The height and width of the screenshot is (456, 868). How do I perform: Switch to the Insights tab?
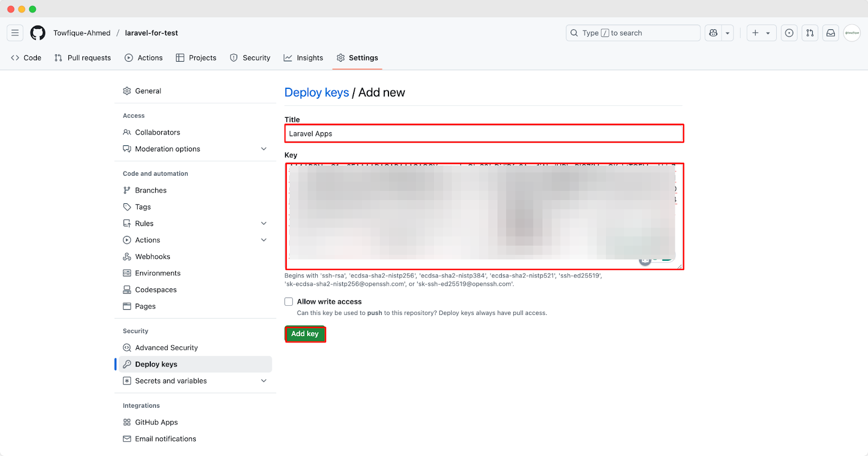coord(303,58)
